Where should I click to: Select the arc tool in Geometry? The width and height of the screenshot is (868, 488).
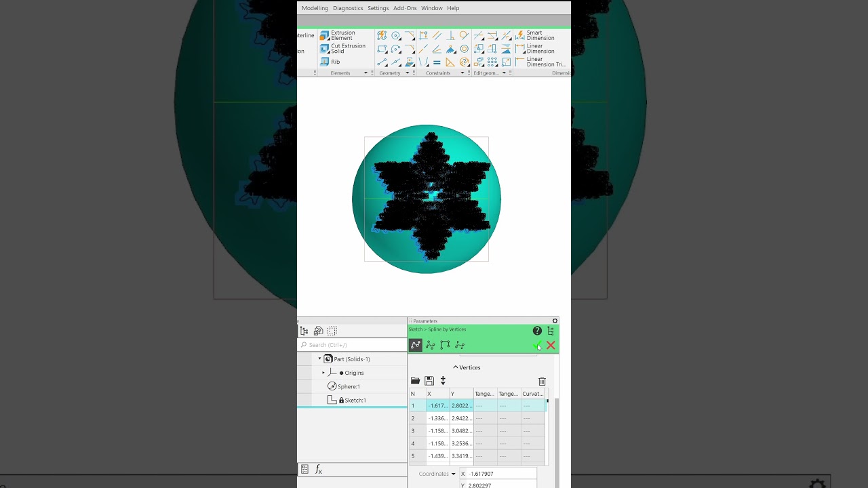coord(395,49)
